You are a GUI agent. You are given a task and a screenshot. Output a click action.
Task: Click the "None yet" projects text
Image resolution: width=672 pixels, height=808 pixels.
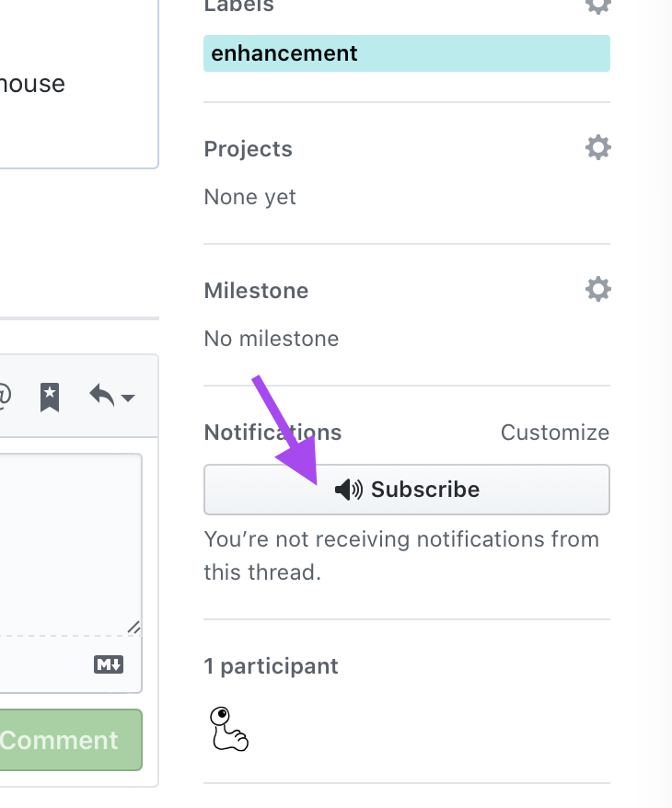[x=249, y=197]
